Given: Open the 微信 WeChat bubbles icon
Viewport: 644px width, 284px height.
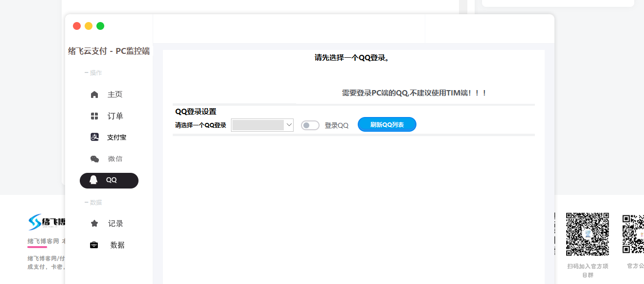Looking at the screenshot, I should (x=94, y=159).
